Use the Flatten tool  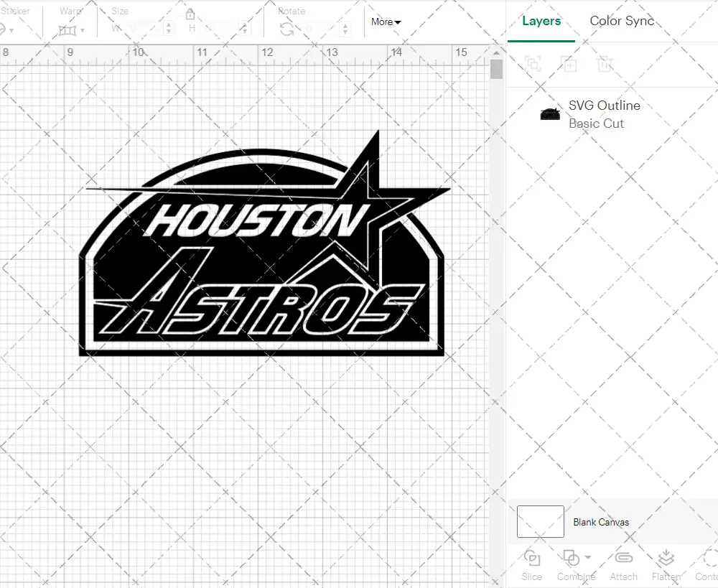pyautogui.click(x=666, y=565)
